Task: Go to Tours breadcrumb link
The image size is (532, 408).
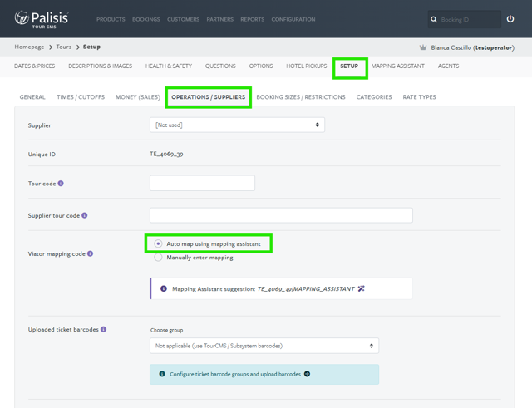Action: (64, 47)
